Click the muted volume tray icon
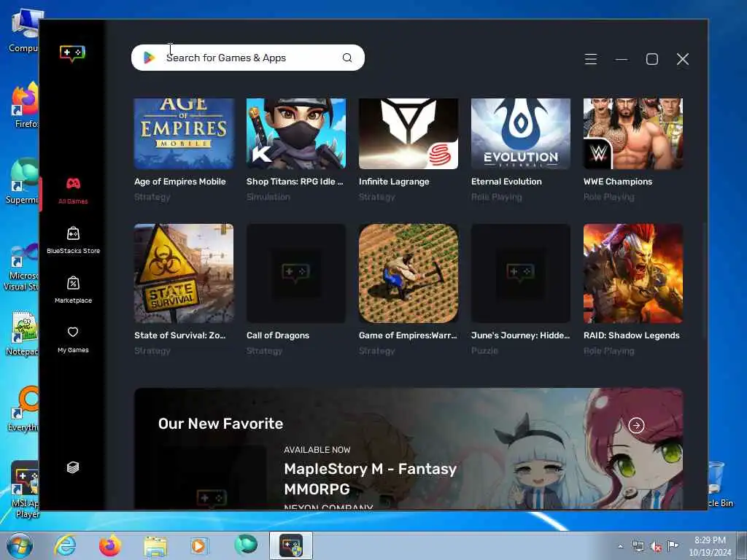 (x=656, y=547)
